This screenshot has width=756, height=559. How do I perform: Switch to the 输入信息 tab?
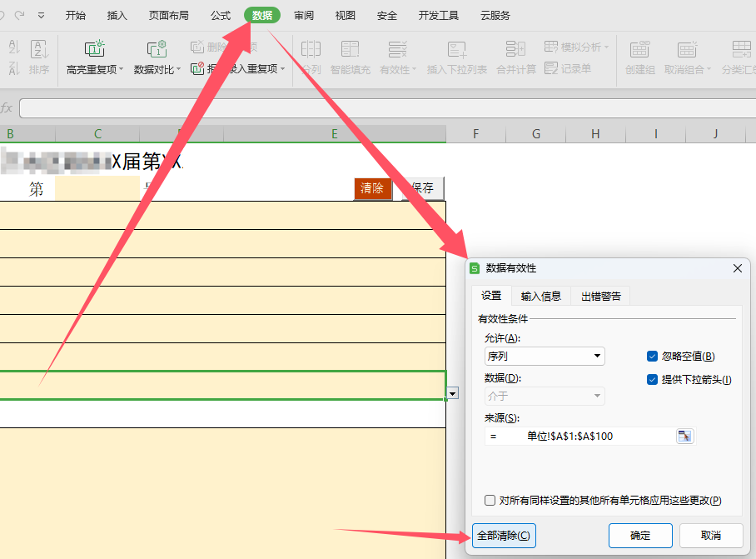click(540, 296)
